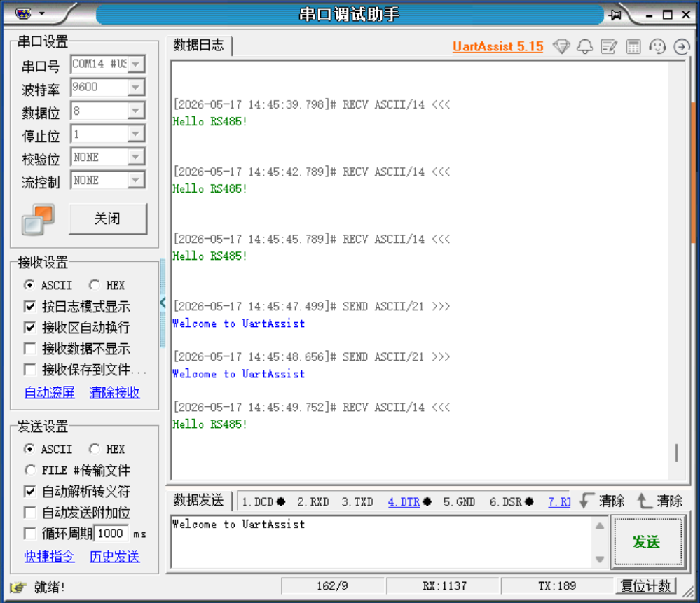Screen dimensions: 700x603
Task: Click the clear receive link
Action: pos(115,393)
